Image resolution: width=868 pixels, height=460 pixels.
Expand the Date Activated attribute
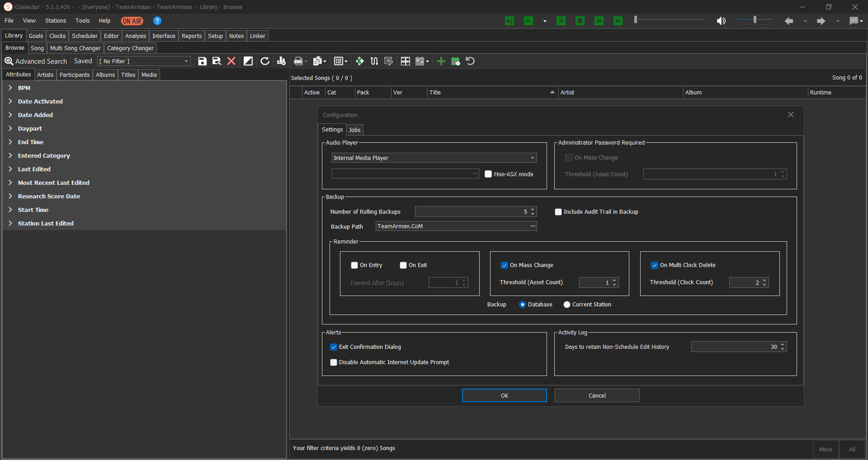[10, 101]
